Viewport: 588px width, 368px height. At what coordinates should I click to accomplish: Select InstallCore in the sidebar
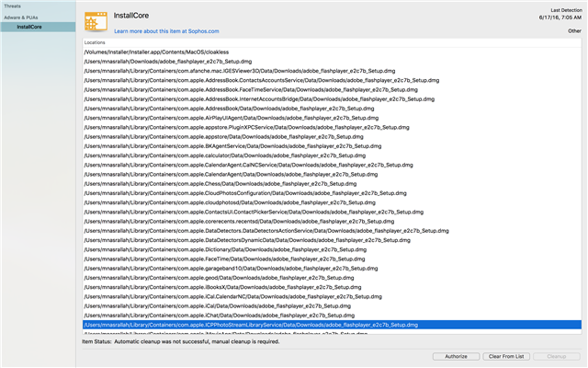point(38,27)
